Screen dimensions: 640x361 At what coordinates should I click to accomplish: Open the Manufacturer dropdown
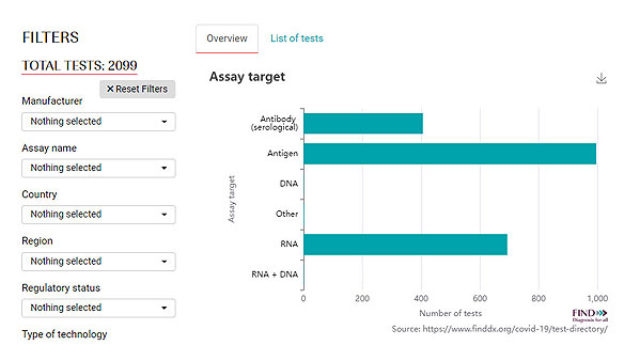[x=98, y=122]
